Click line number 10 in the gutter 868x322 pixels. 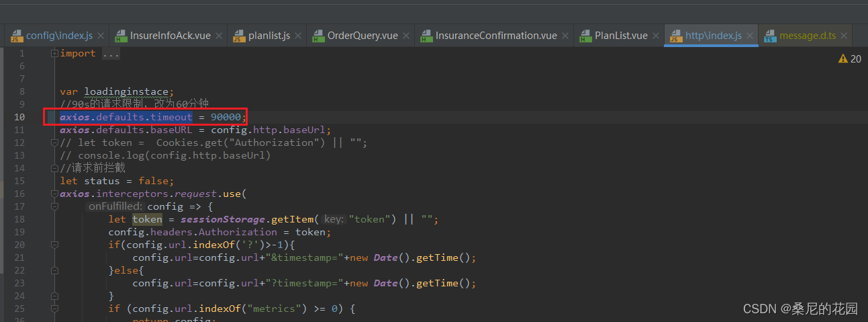point(19,117)
